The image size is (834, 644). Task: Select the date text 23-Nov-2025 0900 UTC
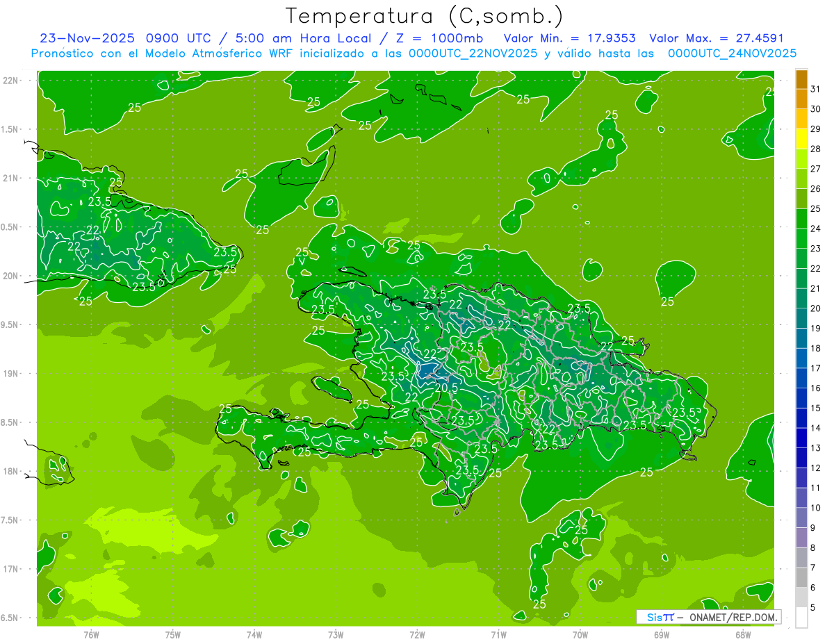pos(126,38)
